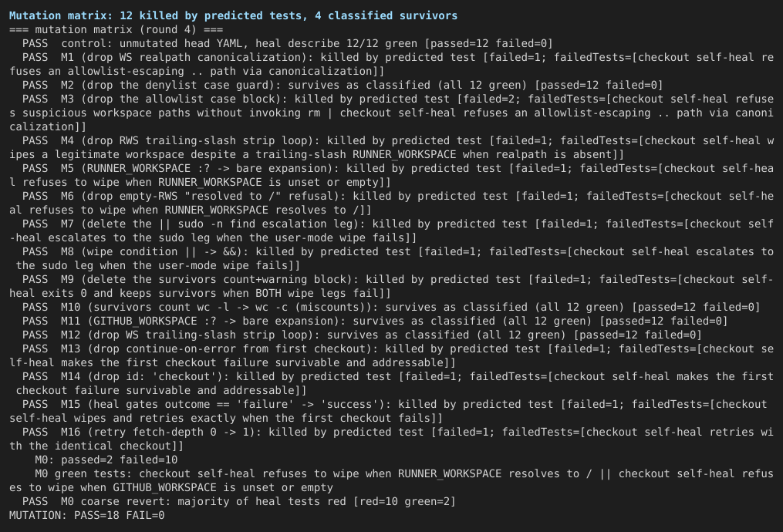Click the M15 heal gates outcome entry
This screenshot has width=783, height=532.
tap(392, 411)
